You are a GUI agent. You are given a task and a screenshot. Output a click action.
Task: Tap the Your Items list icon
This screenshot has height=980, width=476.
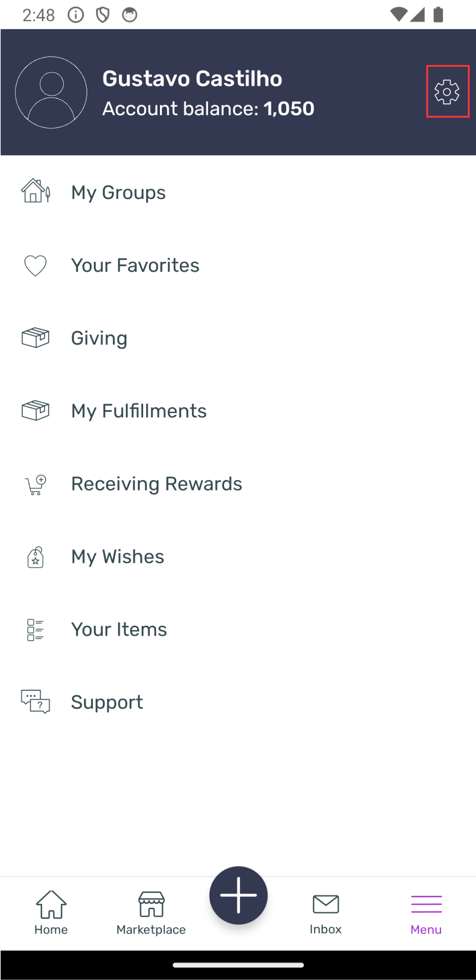(35, 630)
